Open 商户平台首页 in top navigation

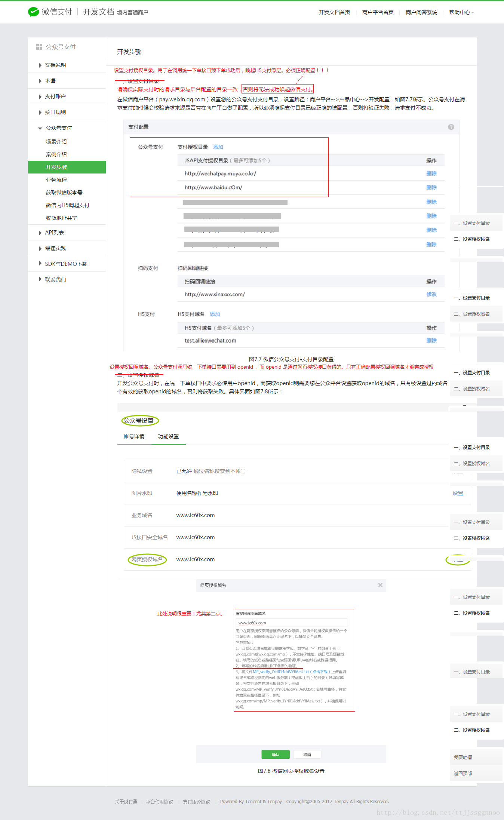click(x=378, y=12)
